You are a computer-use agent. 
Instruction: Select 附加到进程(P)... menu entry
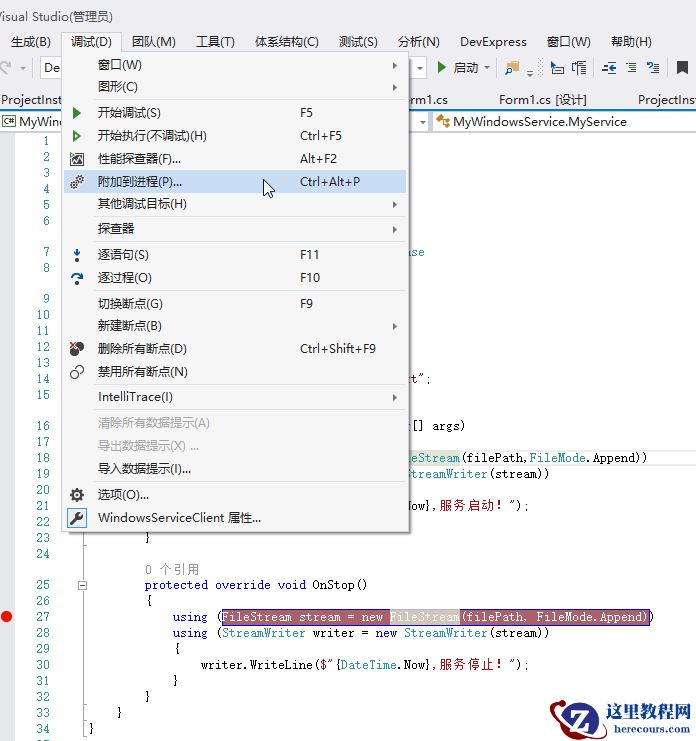(235, 182)
